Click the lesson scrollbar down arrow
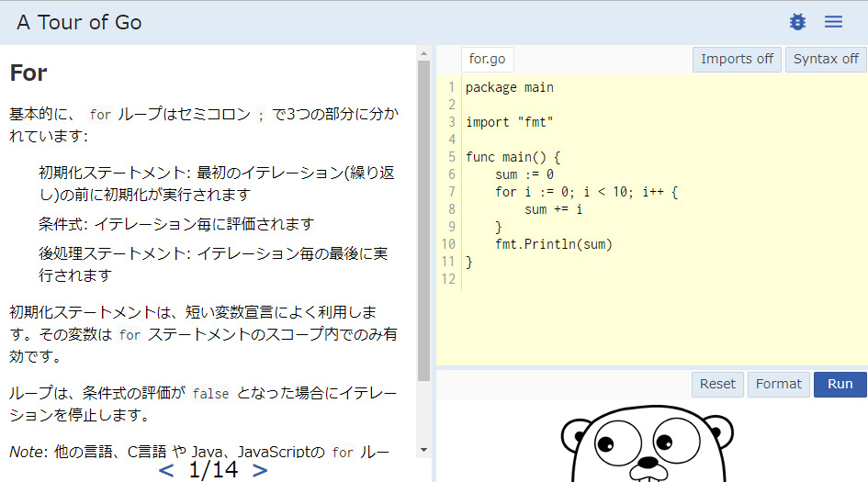 [x=424, y=450]
